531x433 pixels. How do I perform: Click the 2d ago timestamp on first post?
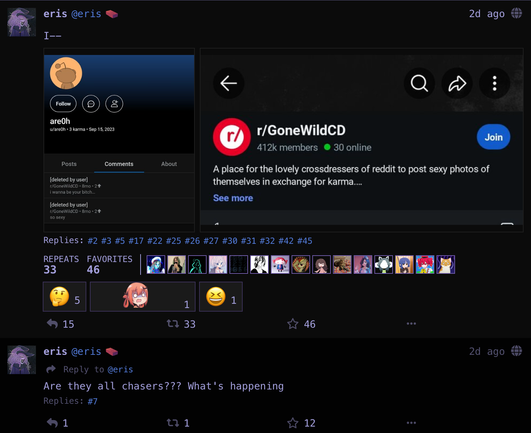[x=487, y=14]
